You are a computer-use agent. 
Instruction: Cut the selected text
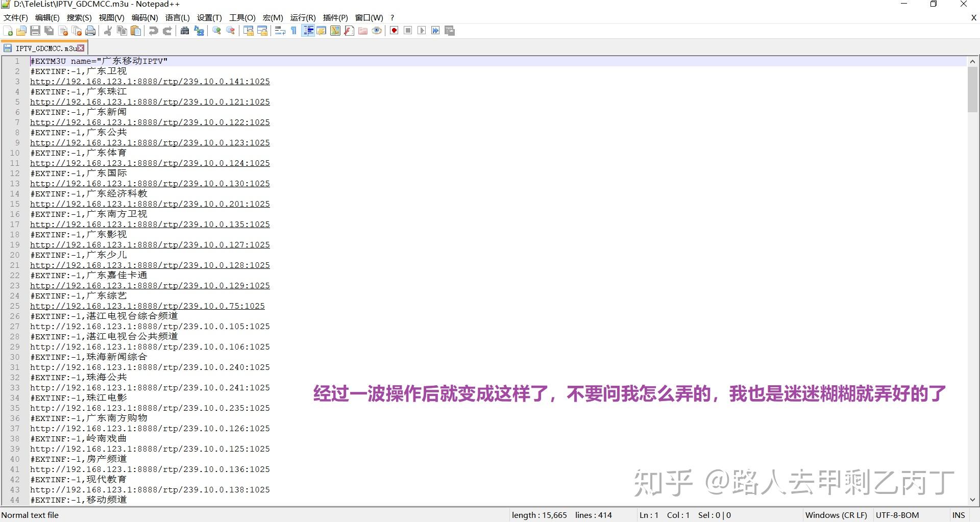click(x=108, y=31)
